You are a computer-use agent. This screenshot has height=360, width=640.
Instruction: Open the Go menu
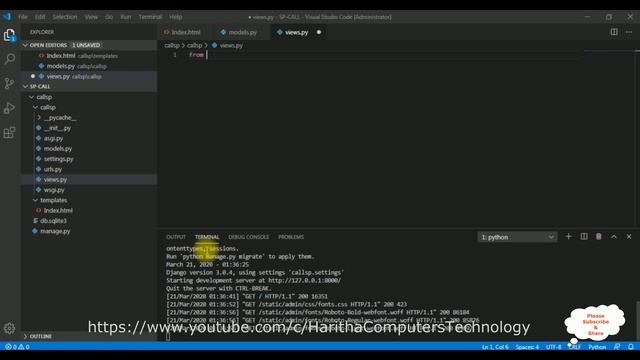tap(109, 17)
